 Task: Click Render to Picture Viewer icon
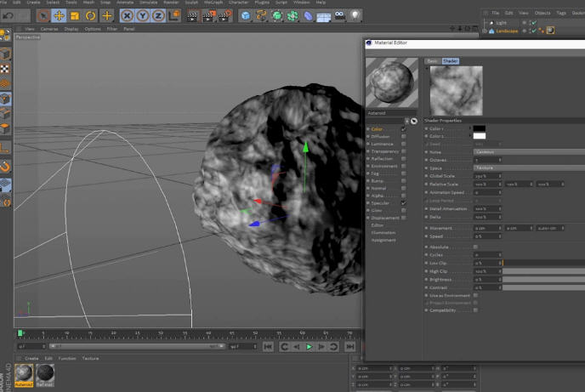(x=208, y=16)
